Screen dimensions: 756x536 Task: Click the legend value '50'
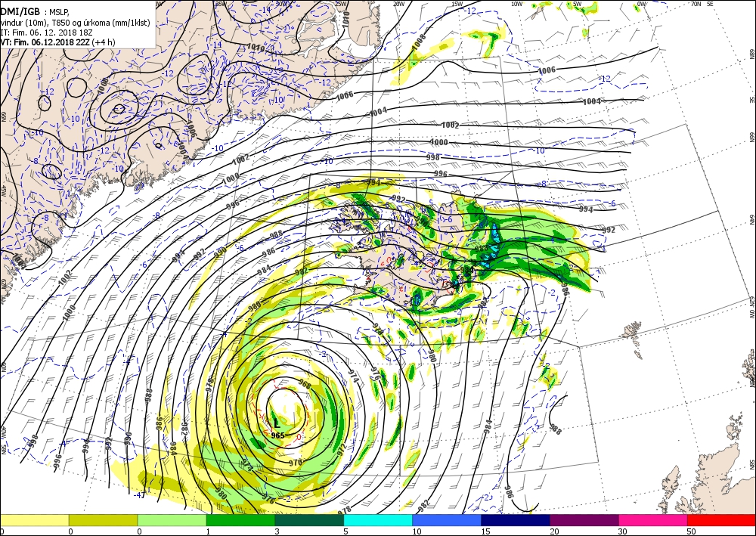click(692, 531)
